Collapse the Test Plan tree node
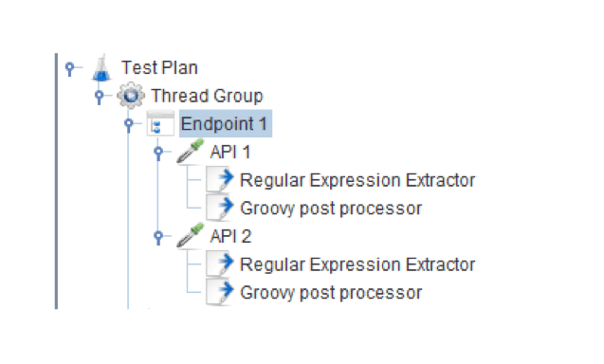The image size is (604, 364). pos(70,68)
